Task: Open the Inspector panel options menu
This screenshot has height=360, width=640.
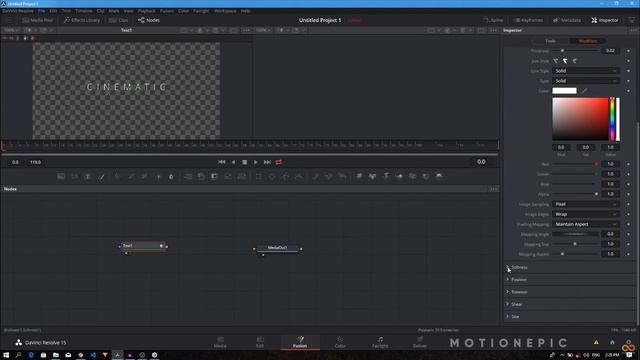Action: coord(633,30)
